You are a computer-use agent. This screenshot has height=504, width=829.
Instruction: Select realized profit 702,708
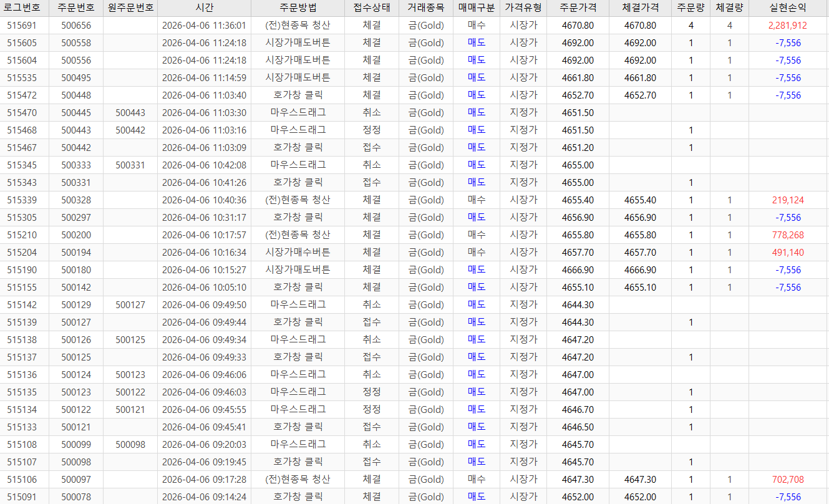tap(788, 480)
